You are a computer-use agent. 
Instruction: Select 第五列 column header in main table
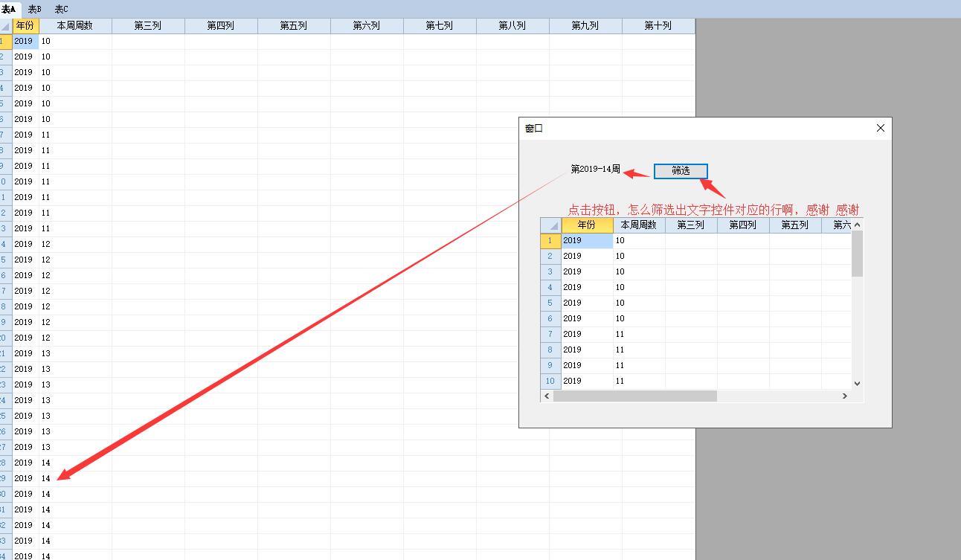[294, 26]
